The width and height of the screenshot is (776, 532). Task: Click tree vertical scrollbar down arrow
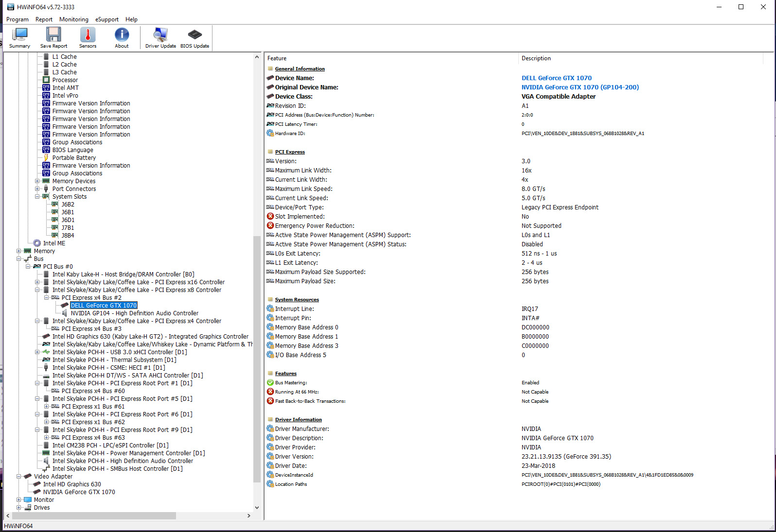tap(257, 508)
